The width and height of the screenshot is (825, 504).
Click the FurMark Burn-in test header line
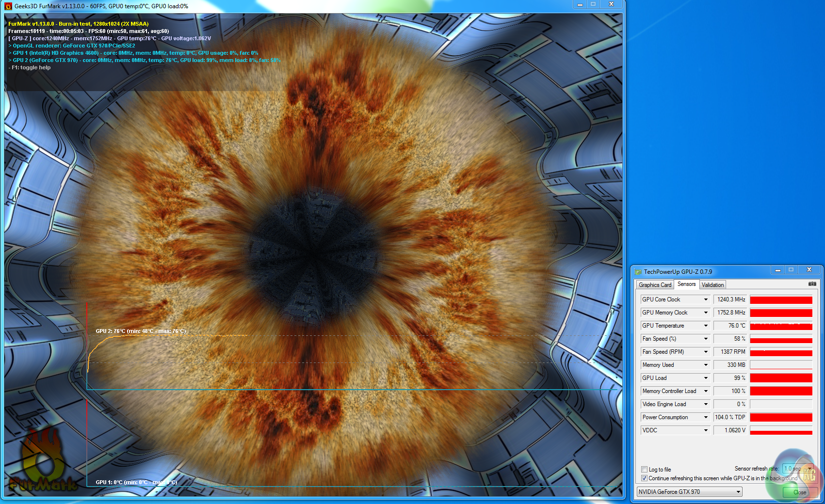point(79,24)
